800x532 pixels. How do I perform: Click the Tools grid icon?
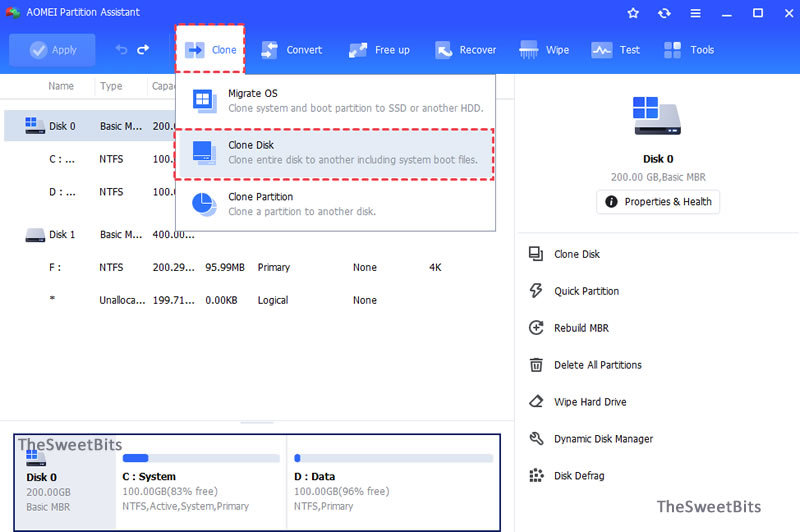pyautogui.click(x=672, y=50)
